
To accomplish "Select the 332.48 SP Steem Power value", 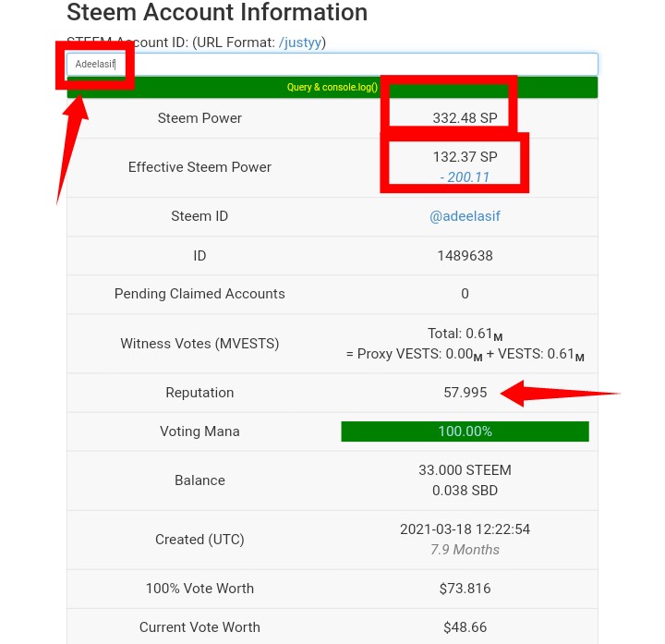I will 465,118.
